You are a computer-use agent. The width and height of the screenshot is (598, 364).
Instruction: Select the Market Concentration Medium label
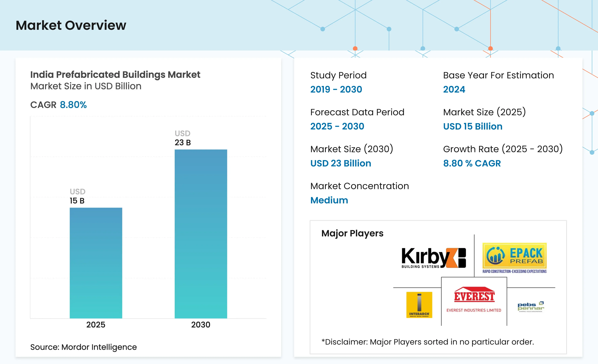pyautogui.click(x=329, y=200)
